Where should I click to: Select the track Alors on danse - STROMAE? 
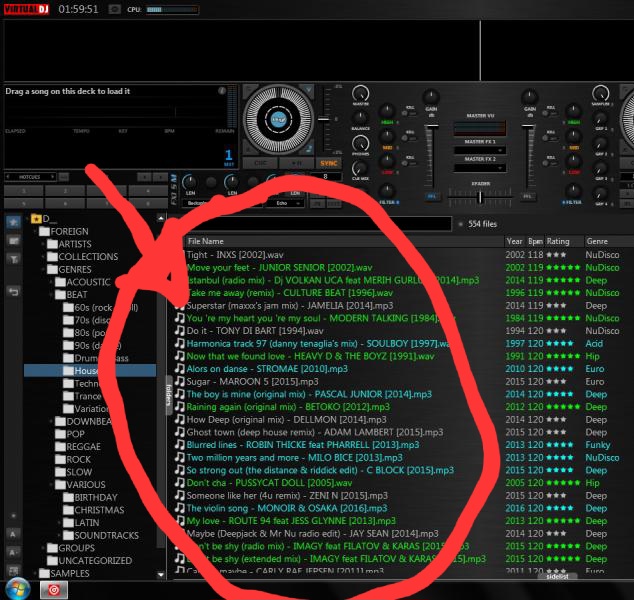[x=267, y=369]
